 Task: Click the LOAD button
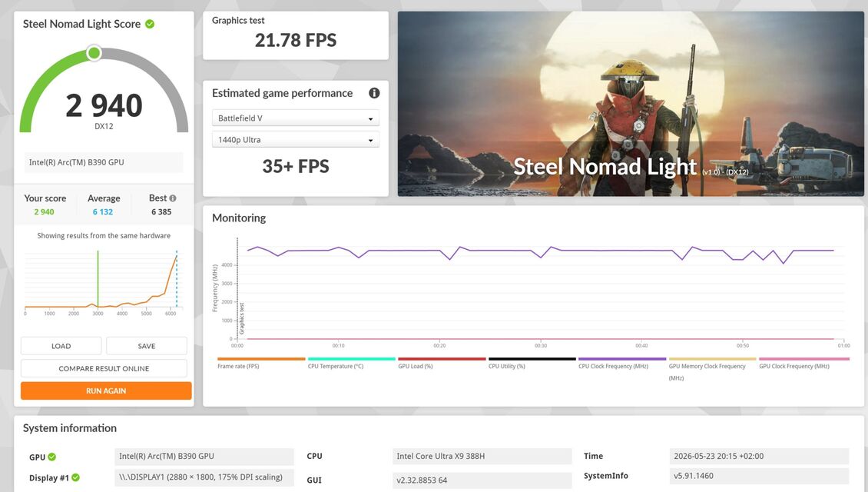(61, 346)
